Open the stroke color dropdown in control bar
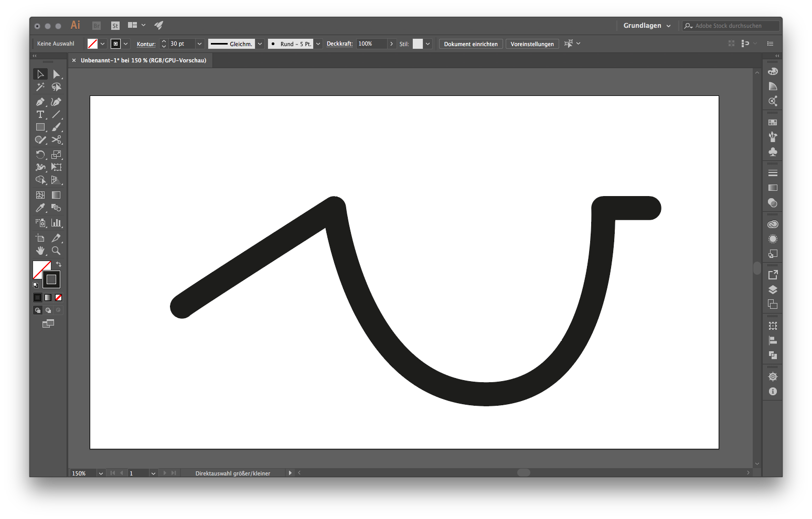The height and width of the screenshot is (519, 812). pos(126,44)
